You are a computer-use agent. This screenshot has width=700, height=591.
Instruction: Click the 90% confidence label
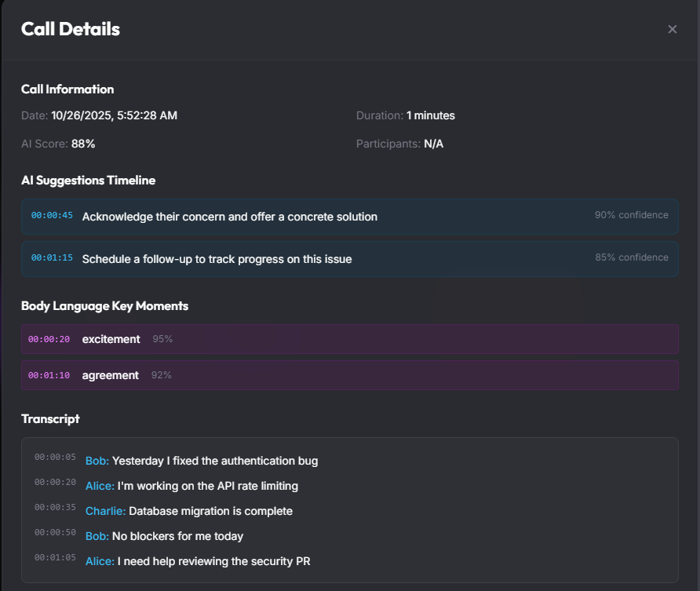(x=631, y=215)
